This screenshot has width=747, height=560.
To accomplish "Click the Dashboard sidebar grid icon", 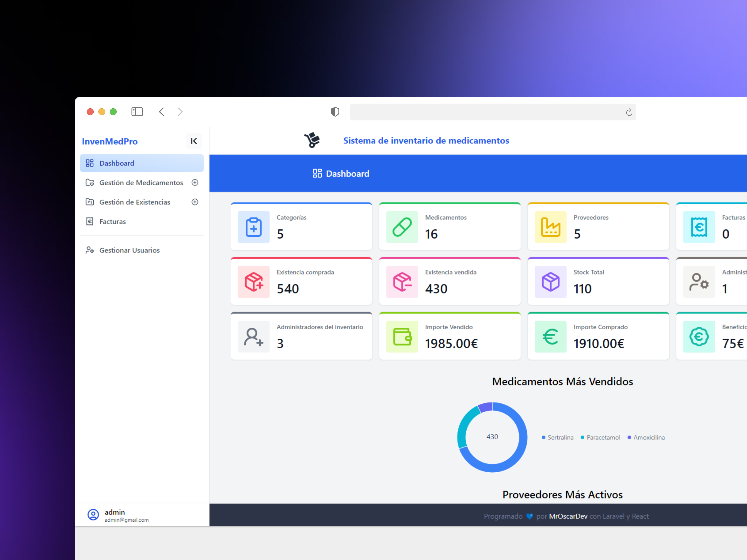I will (89, 163).
